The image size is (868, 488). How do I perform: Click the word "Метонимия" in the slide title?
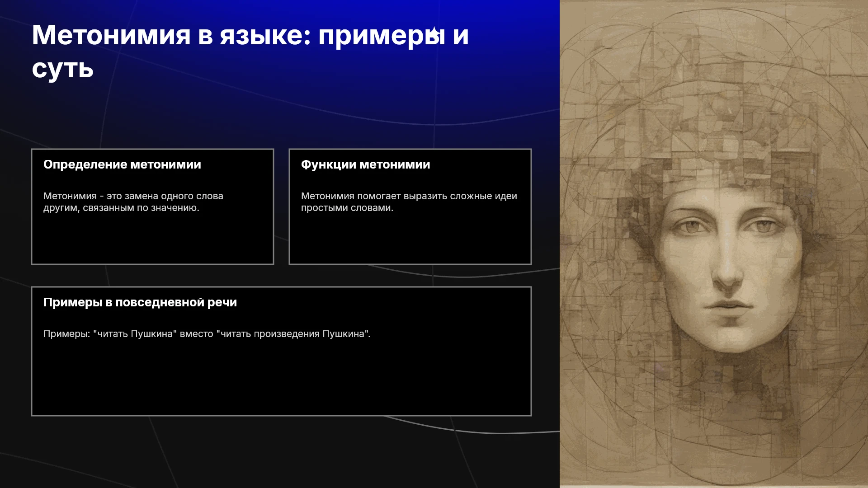pyautogui.click(x=111, y=35)
